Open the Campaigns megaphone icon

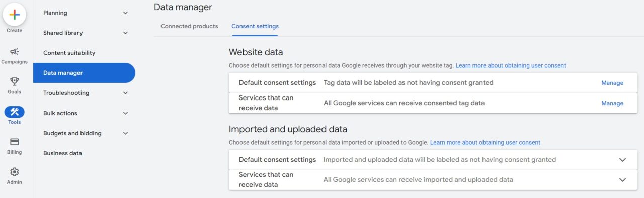[14, 52]
